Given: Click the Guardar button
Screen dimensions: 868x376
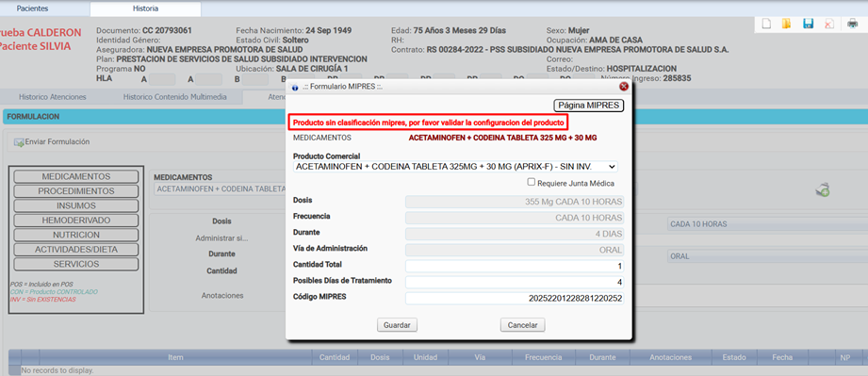Looking at the screenshot, I should point(397,325).
